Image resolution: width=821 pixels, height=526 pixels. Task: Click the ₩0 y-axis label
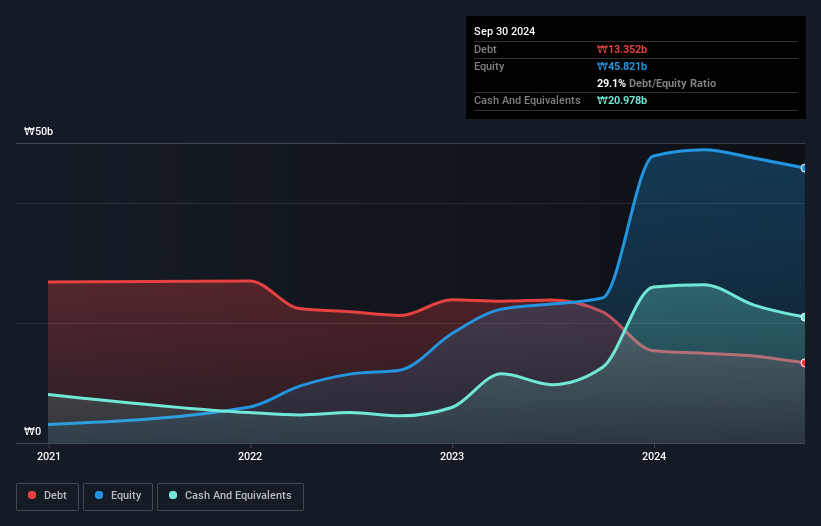click(x=32, y=431)
